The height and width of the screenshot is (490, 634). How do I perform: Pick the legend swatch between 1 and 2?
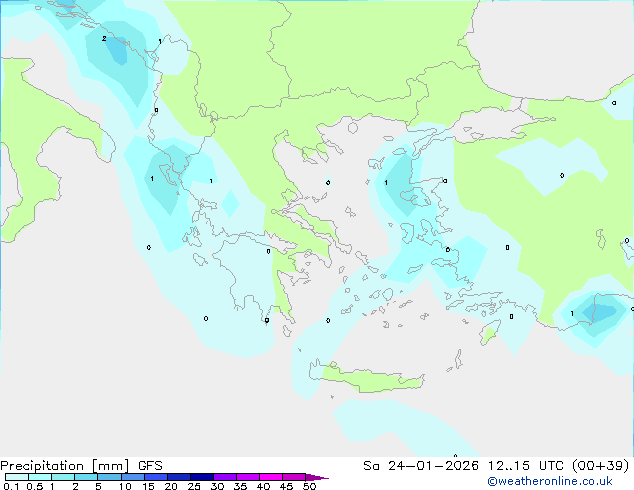63,477
